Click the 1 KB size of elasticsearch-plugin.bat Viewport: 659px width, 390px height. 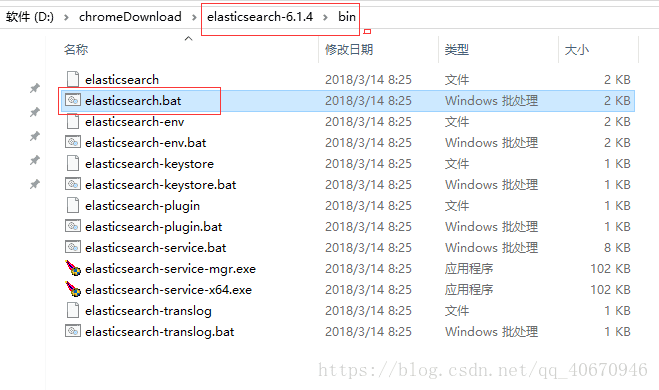[617, 227]
